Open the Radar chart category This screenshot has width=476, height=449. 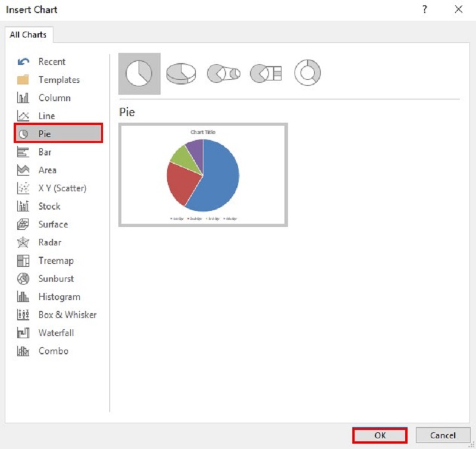(49, 242)
